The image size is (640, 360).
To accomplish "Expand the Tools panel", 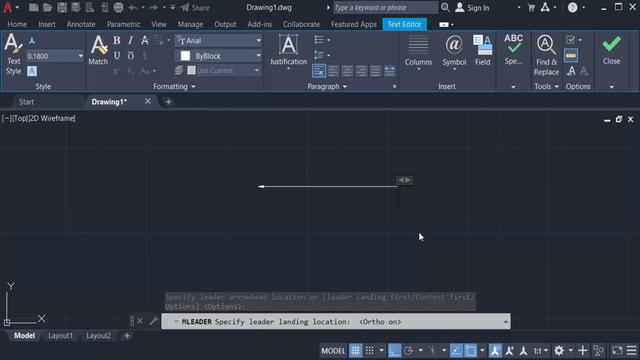I will (546, 87).
